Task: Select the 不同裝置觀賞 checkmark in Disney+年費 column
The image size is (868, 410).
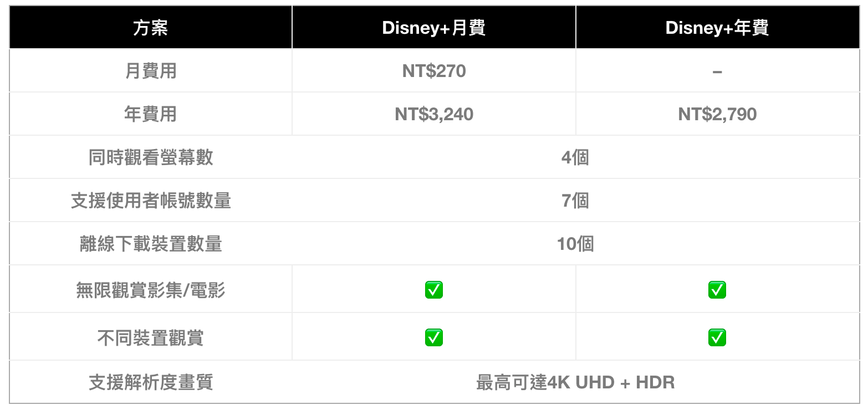Action: tap(717, 337)
